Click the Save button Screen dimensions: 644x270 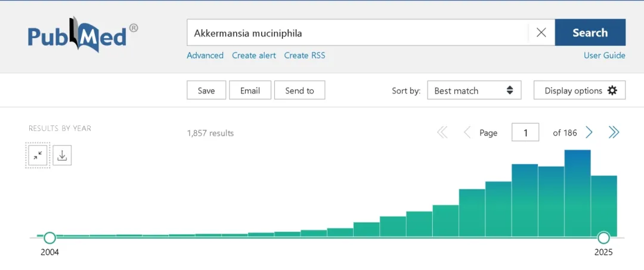point(206,91)
